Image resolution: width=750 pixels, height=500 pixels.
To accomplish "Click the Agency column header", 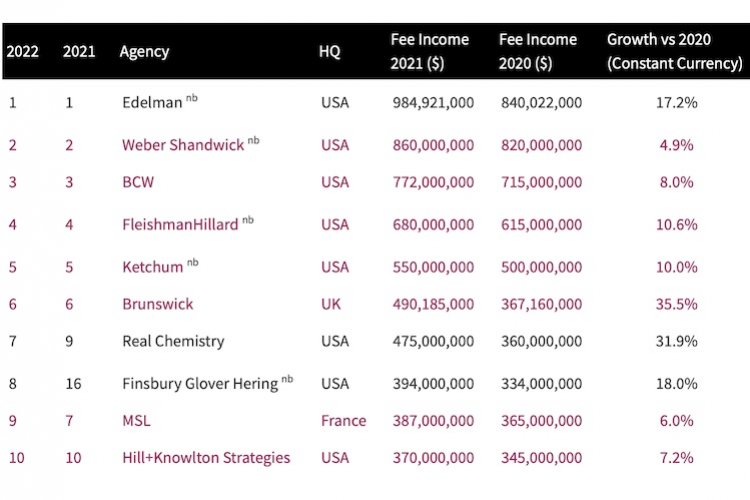I will pyautogui.click(x=144, y=51).
